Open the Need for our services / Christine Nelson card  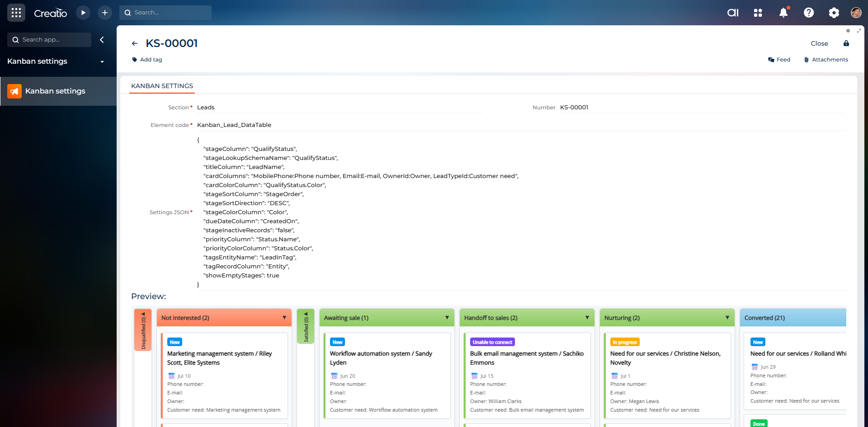tap(667, 375)
